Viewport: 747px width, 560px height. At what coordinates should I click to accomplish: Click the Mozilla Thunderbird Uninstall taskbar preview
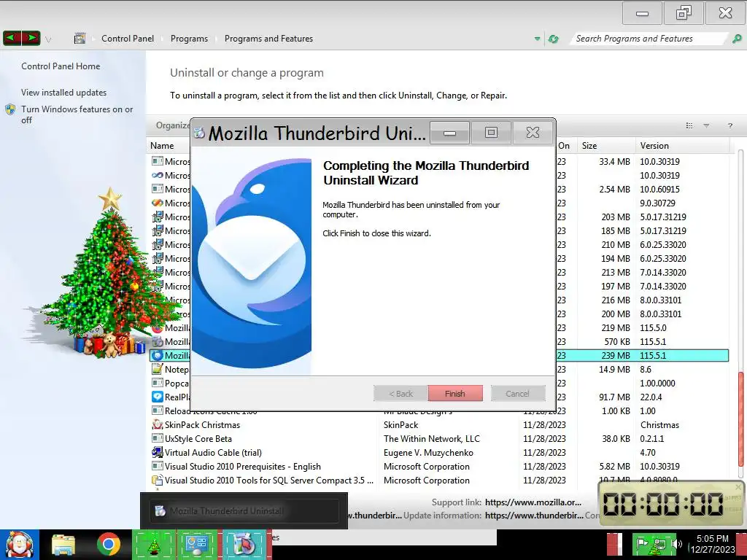(244, 511)
